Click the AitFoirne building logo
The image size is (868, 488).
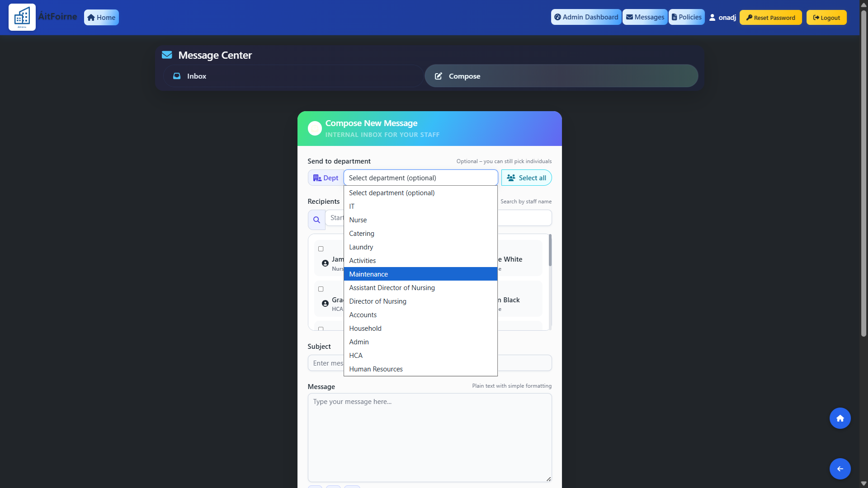coord(22,17)
